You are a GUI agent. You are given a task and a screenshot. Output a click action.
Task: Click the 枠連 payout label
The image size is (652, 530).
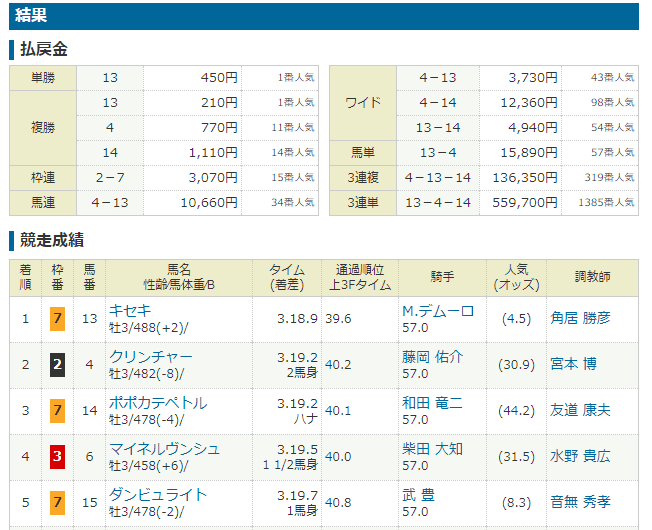(43, 178)
